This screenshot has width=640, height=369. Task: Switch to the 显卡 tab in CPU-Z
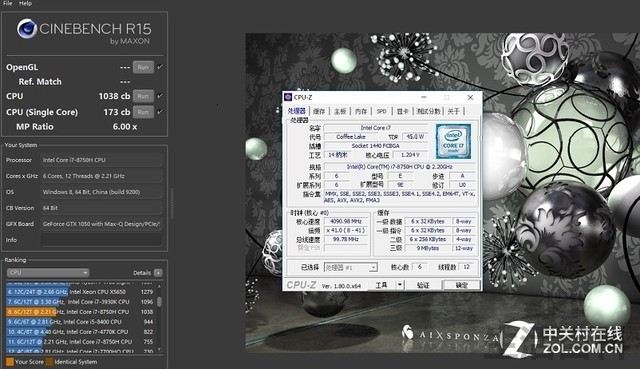[x=402, y=111]
